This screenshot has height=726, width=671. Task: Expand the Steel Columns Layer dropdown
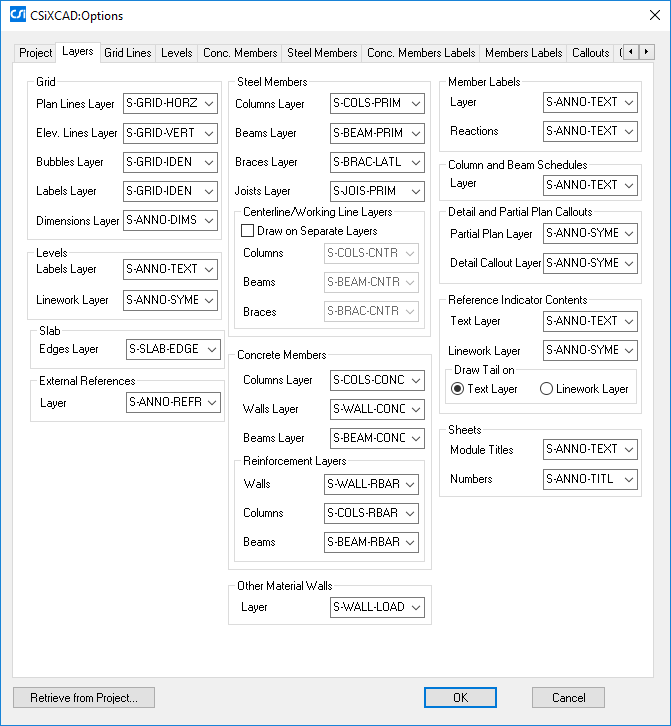377,103
